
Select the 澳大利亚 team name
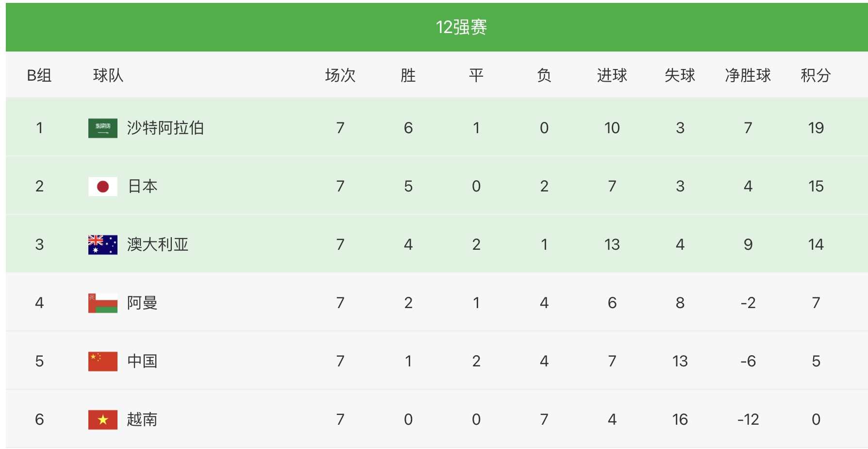coord(157,245)
